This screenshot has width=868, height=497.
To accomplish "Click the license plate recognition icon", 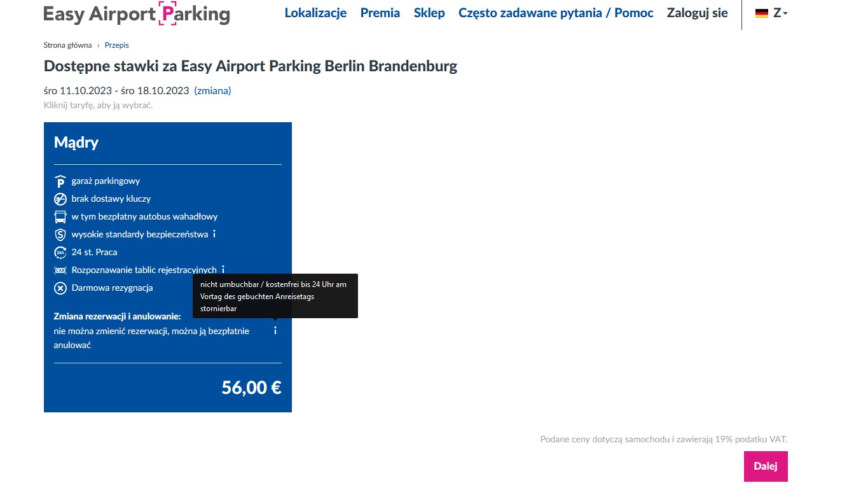I will click(60, 270).
